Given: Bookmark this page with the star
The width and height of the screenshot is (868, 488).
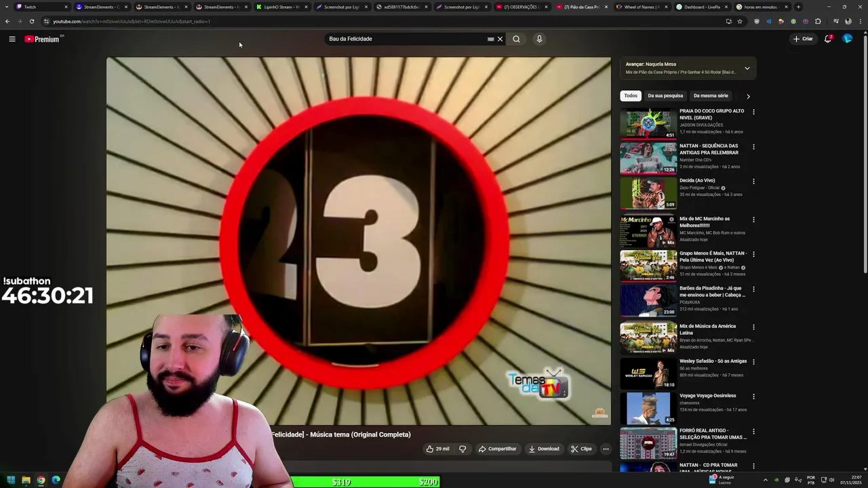Looking at the screenshot, I should [x=740, y=21].
